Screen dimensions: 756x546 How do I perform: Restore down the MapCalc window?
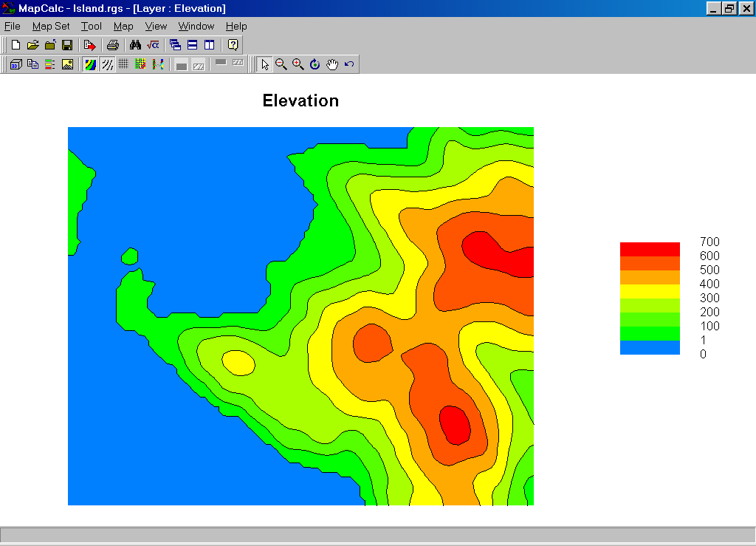[730, 8]
